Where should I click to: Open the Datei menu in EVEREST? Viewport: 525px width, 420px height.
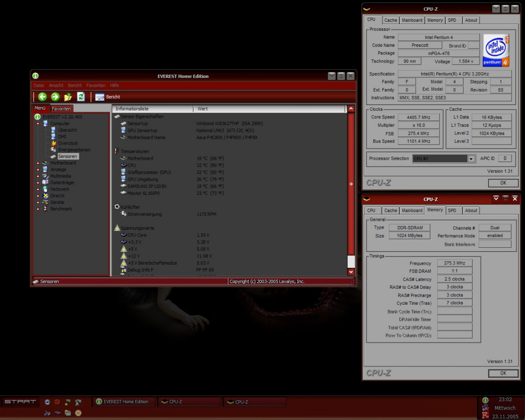click(39, 85)
